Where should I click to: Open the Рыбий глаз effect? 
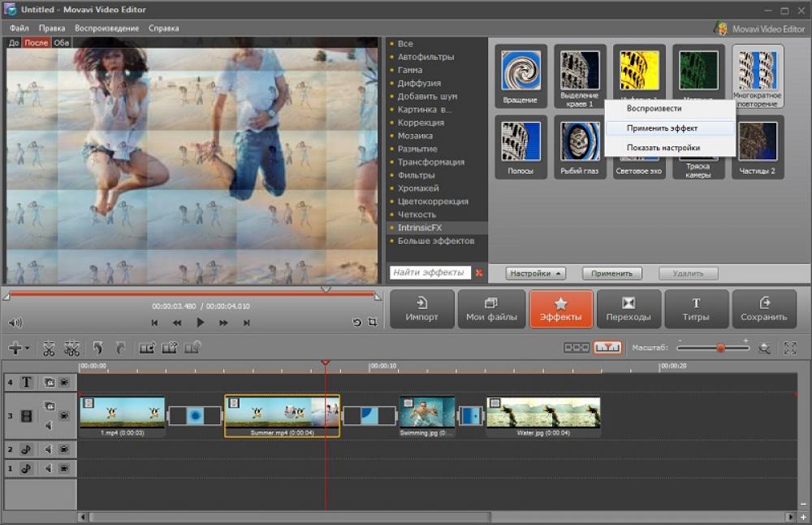[579, 145]
